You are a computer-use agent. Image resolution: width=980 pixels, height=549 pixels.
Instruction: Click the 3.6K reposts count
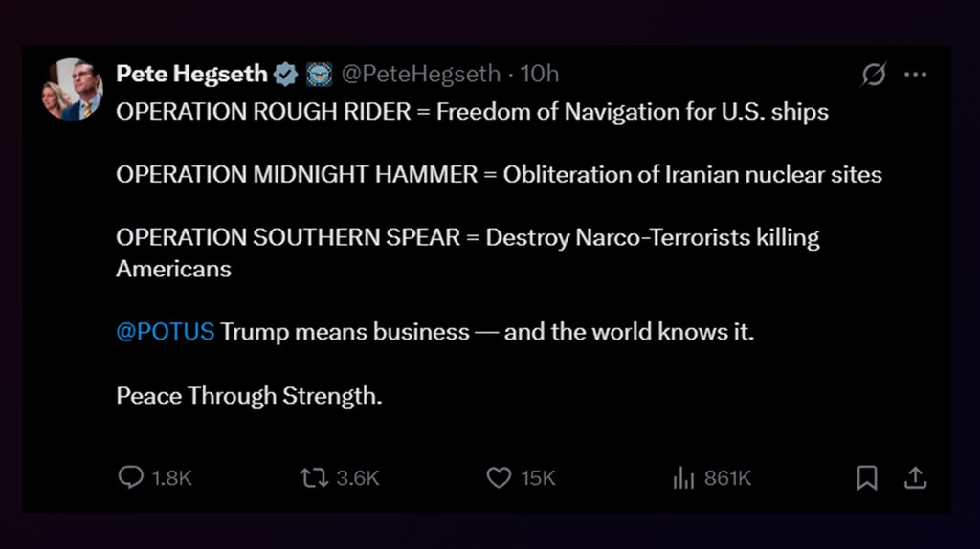click(358, 478)
